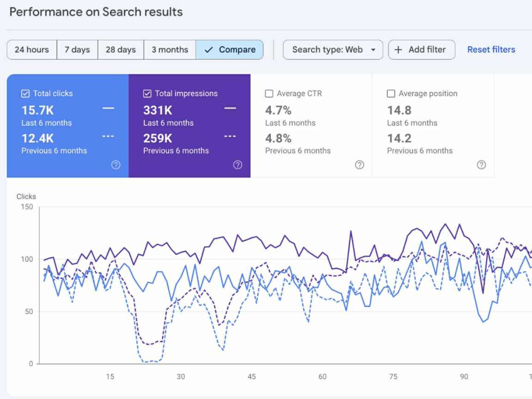Open help icon in Average CTR card
Screen dimensions: 532x399
(x=359, y=165)
